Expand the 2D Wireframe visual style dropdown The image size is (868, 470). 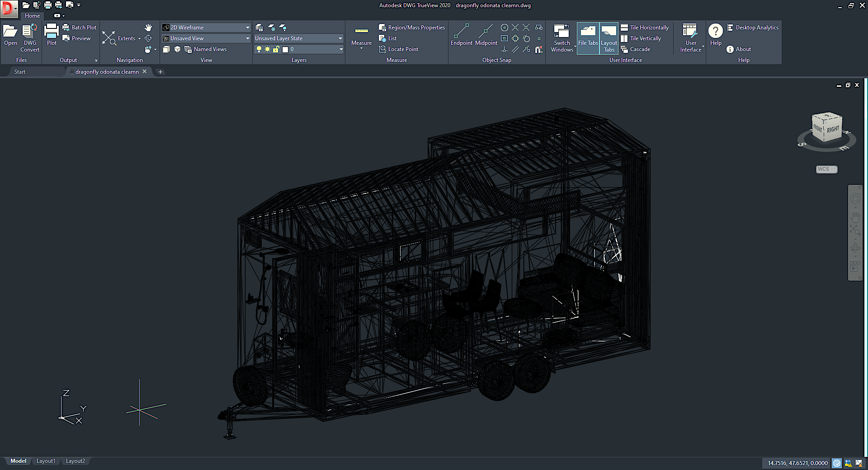click(x=247, y=28)
